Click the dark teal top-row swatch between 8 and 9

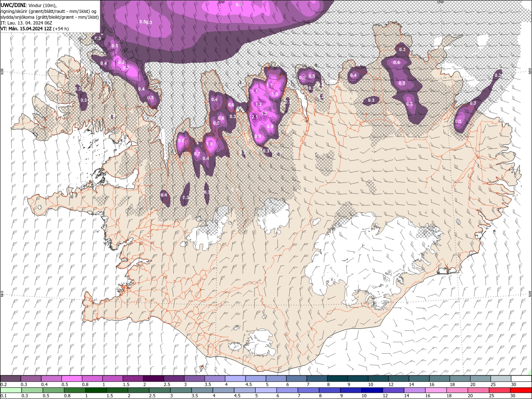pos(337,379)
